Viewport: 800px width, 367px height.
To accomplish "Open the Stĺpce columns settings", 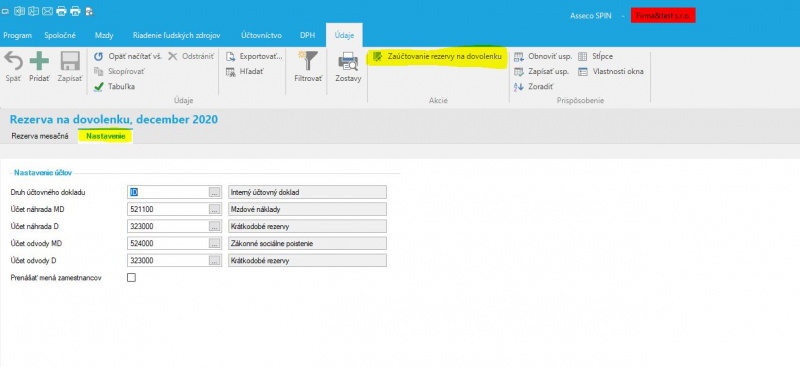I will (x=595, y=57).
